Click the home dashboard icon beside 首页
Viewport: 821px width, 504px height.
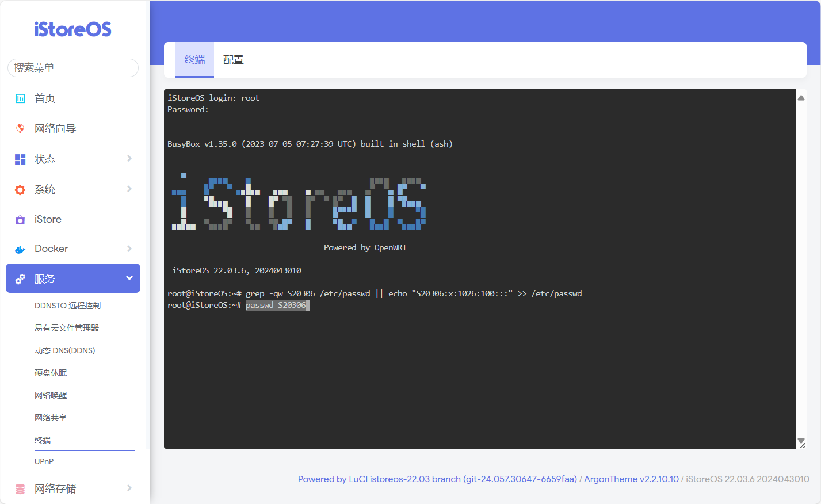pyautogui.click(x=20, y=98)
